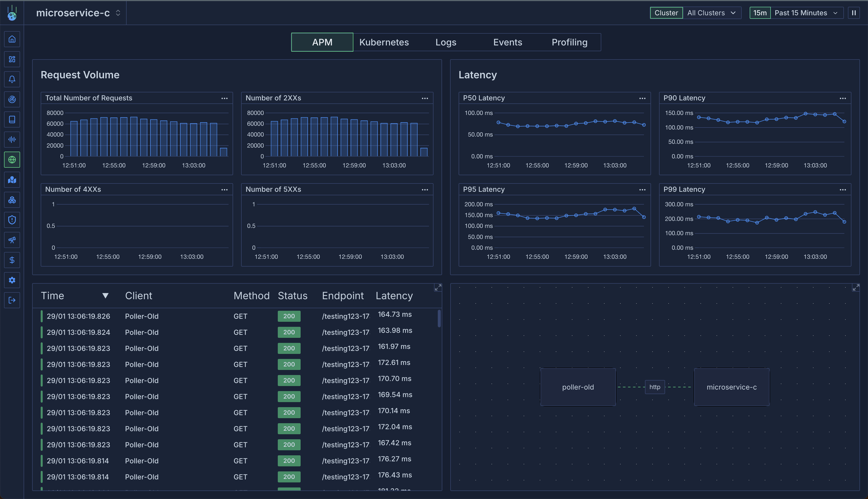Pause live updates with pause button
This screenshot has width=868, height=499.
coord(854,13)
